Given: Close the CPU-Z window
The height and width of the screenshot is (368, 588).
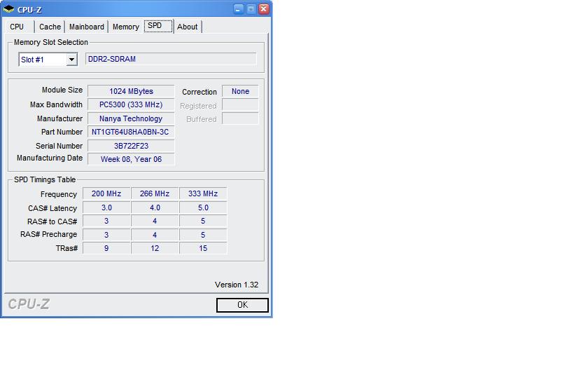Looking at the screenshot, I should (x=264, y=8).
